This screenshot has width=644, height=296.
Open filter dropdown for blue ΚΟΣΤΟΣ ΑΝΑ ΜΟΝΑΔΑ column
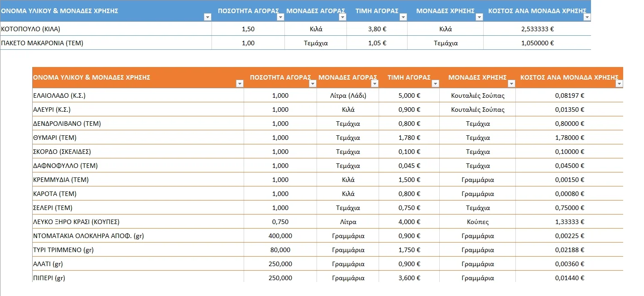pyautogui.click(x=587, y=17)
